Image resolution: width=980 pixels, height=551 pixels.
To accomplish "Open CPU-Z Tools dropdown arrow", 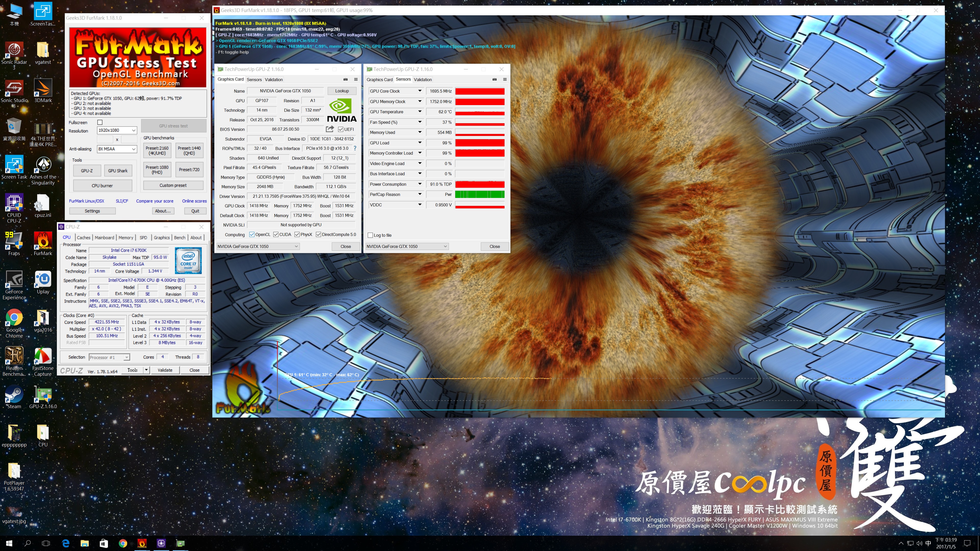I will point(146,370).
